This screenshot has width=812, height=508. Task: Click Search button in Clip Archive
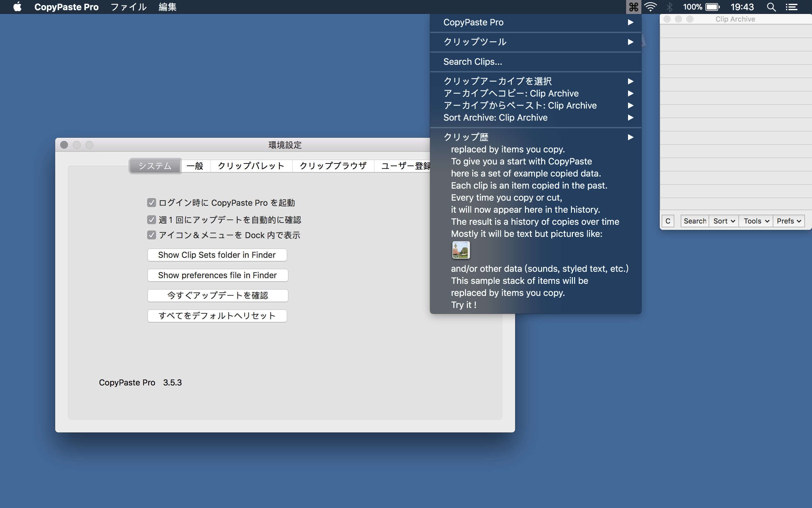click(x=695, y=221)
